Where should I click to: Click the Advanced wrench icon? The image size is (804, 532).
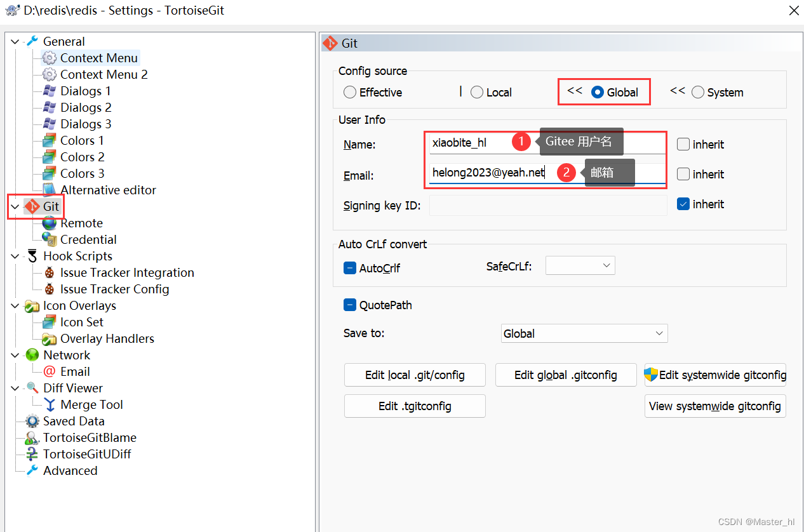[32, 470]
